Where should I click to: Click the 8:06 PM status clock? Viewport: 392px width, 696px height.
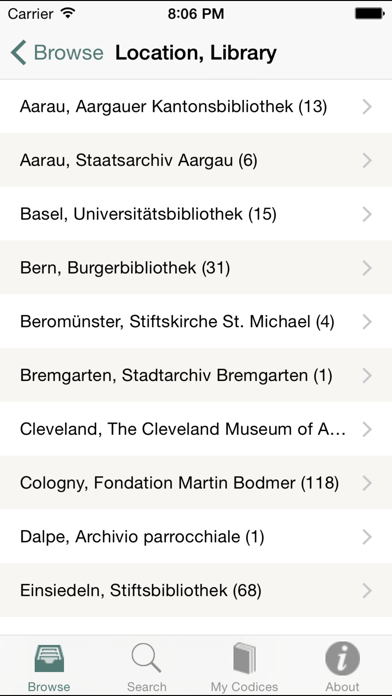coord(196,14)
